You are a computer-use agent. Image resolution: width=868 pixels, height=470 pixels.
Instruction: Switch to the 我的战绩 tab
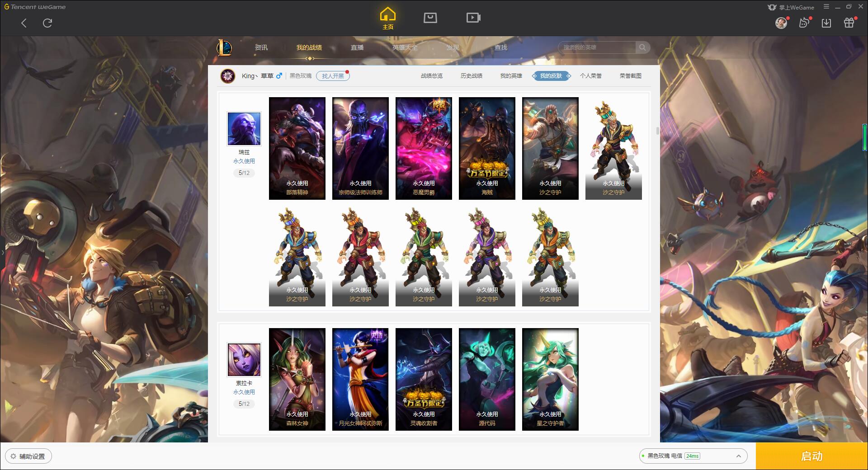pos(309,47)
